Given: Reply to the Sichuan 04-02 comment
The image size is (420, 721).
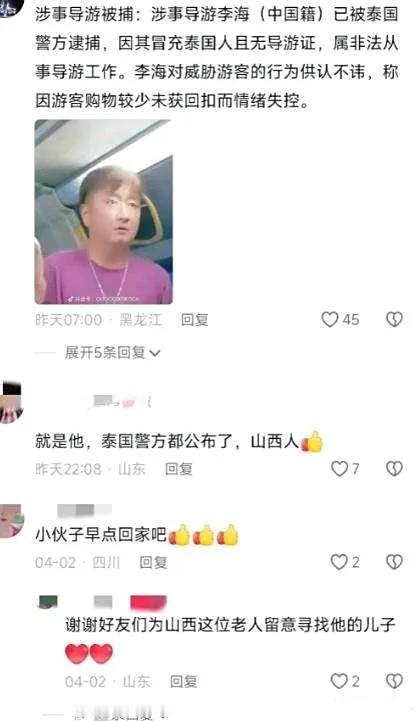Looking at the screenshot, I should click(x=154, y=562).
